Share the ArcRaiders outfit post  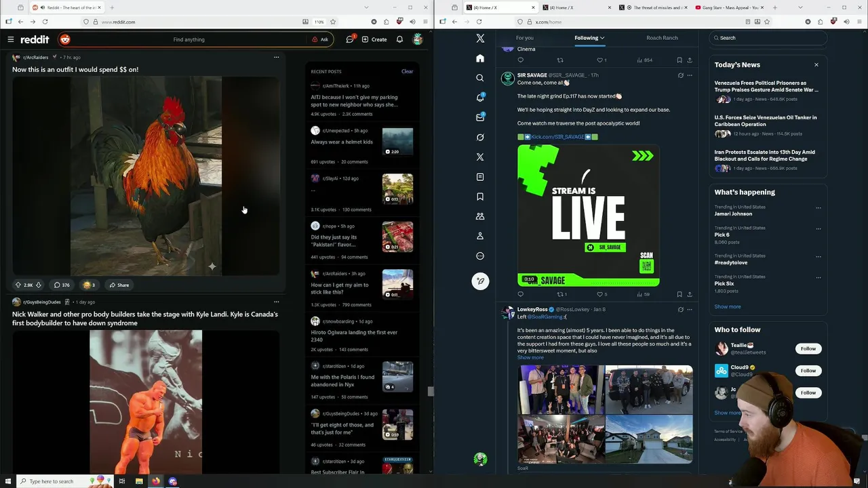click(119, 285)
